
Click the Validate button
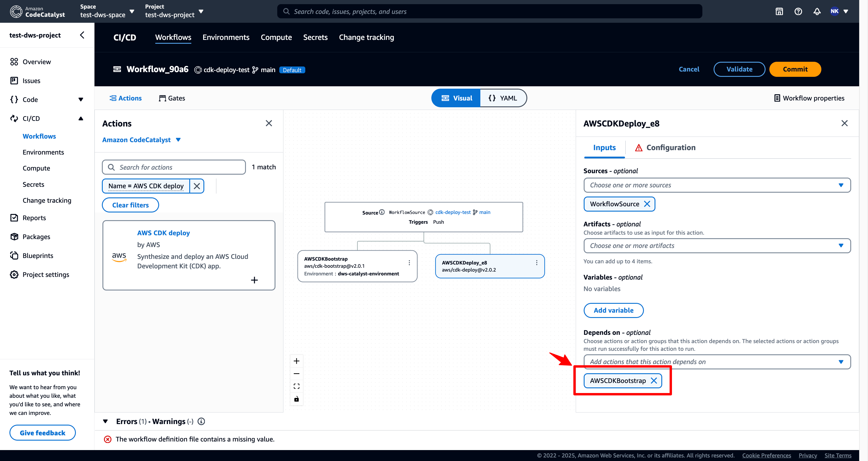739,69
